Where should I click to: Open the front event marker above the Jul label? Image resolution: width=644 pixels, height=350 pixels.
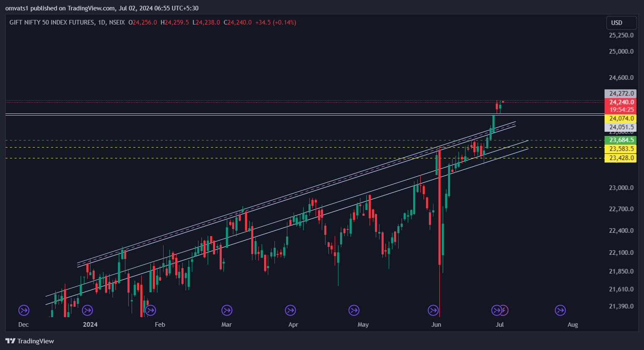pyautogui.click(x=497, y=310)
